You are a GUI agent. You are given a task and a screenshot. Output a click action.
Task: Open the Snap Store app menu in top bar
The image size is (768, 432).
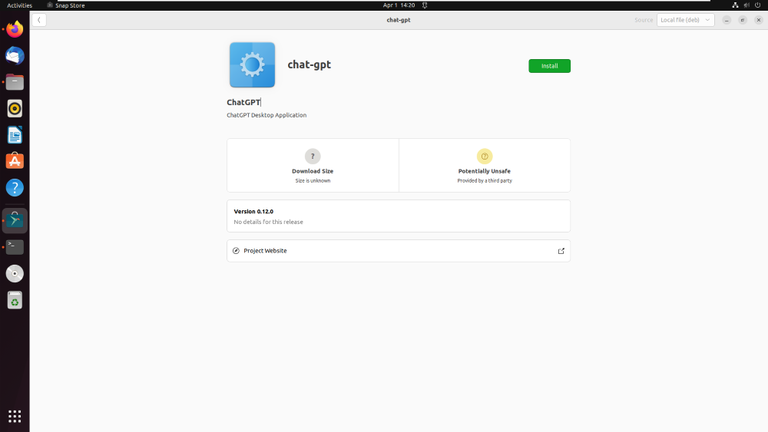click(66, 5)
